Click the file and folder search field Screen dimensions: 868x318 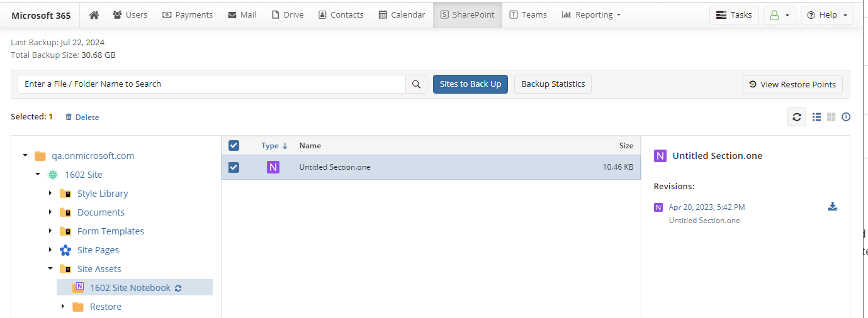pos(211,84)
